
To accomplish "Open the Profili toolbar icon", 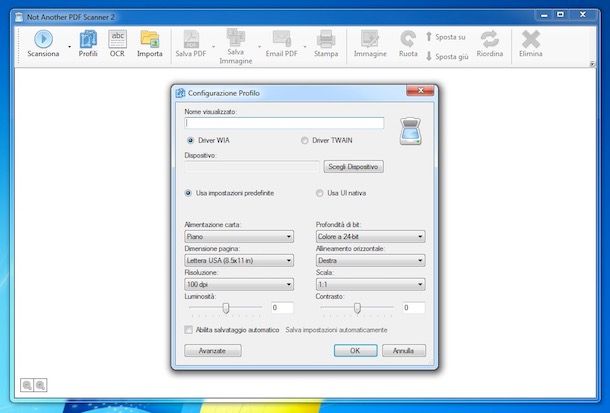I will [88, 44].
